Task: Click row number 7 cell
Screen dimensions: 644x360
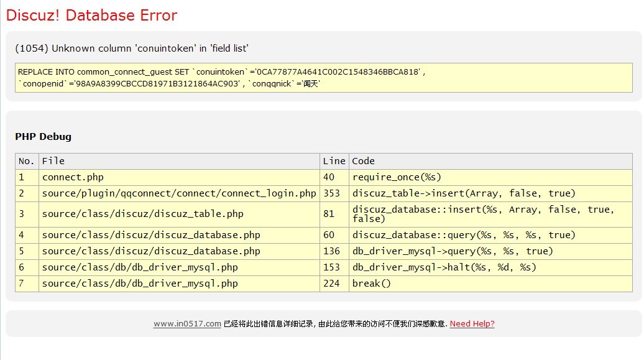Action: [27, 284]
